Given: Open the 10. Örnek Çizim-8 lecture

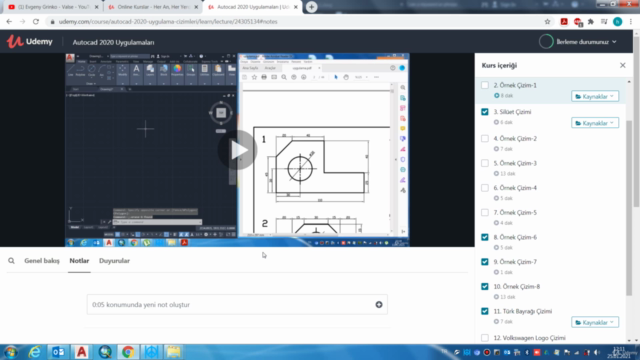Looking at the screenshot, I should tap(517, 287).
